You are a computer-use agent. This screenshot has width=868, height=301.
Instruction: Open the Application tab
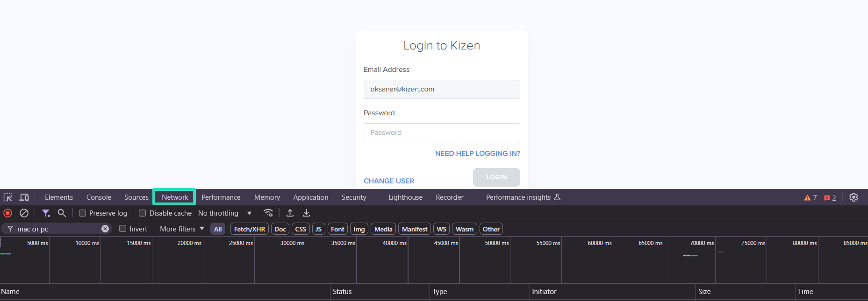coord(311,197)
